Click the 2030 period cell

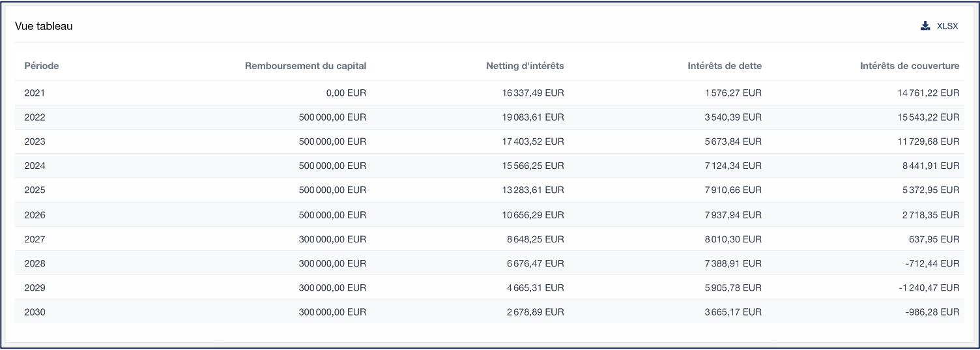click(x=35, y=312)
